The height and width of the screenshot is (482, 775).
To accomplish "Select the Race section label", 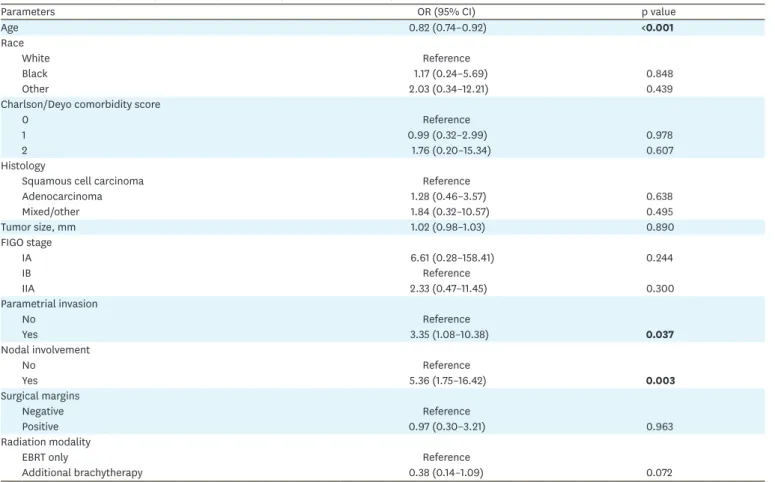I will (12, 43).
